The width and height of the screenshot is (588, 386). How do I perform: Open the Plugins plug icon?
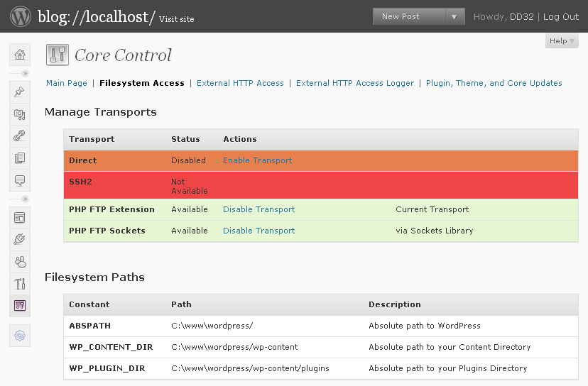[20, 239]
